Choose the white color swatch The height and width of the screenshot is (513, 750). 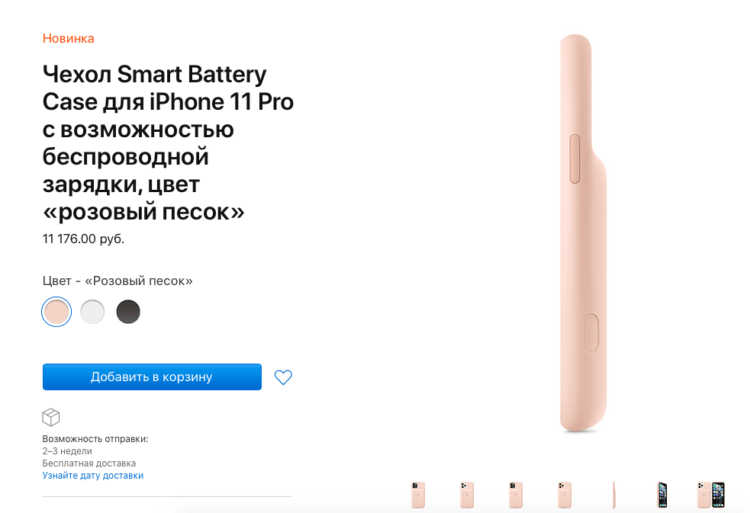point(92,312)
